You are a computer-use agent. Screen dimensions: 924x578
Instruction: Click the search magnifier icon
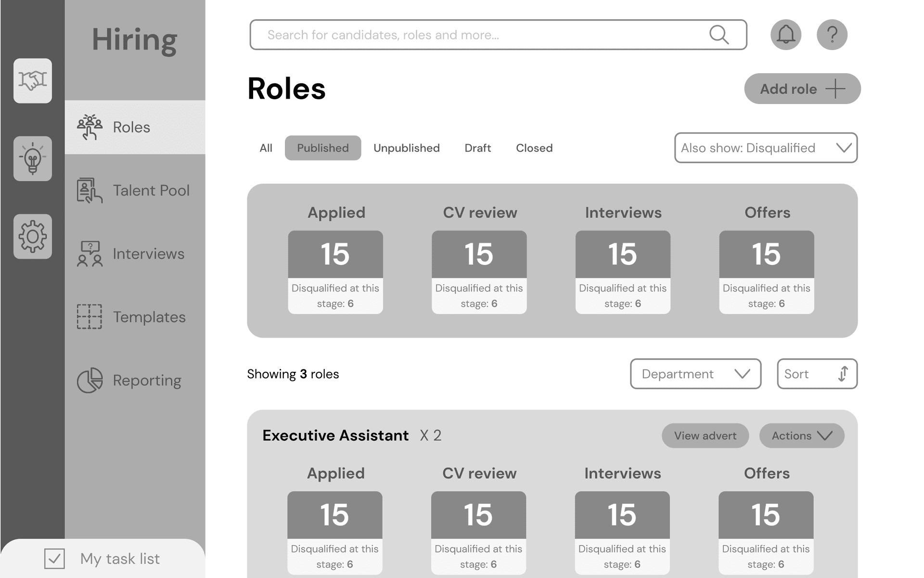(x=719, y=35)
